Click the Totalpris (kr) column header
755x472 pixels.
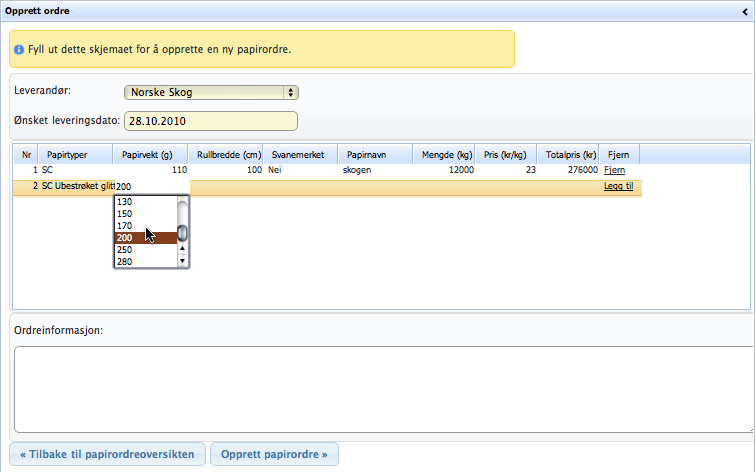point(570,155)
